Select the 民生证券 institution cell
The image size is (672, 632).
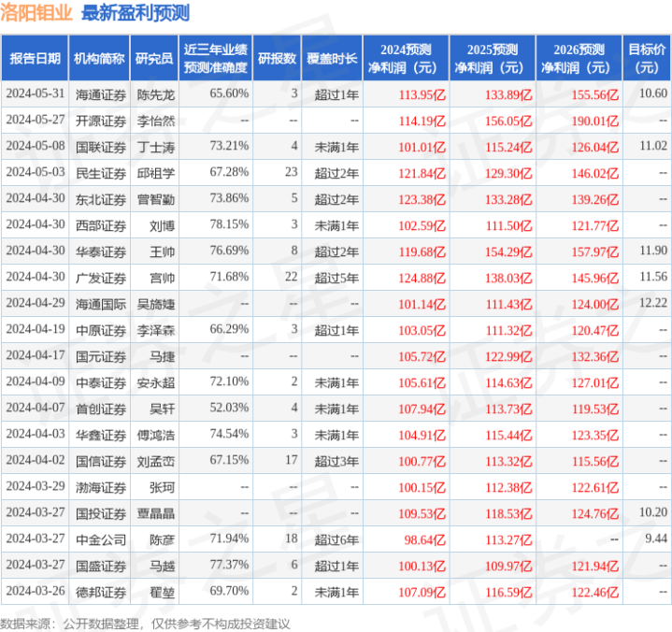101,173
